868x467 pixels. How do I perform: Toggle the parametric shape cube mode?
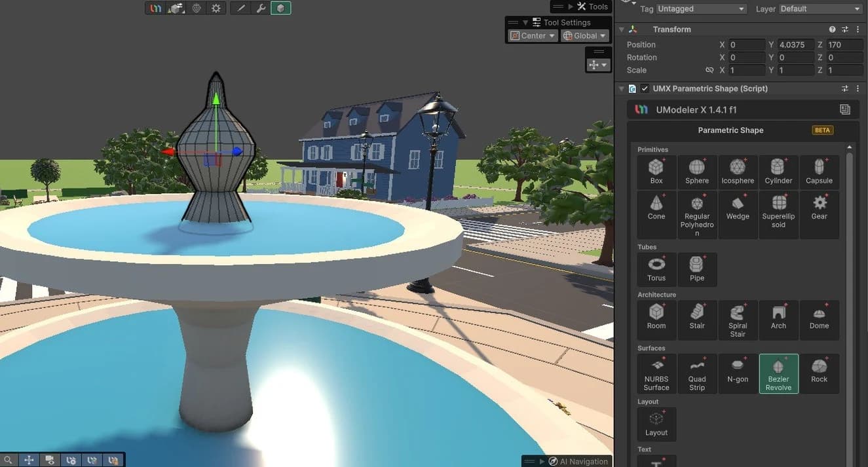pos(281,8)
